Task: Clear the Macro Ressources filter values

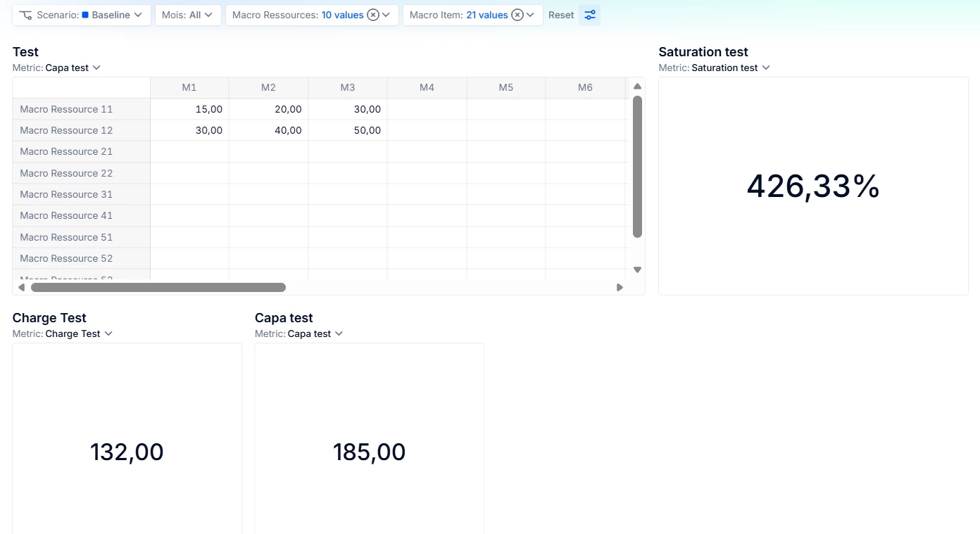Action: click(373, 15)
